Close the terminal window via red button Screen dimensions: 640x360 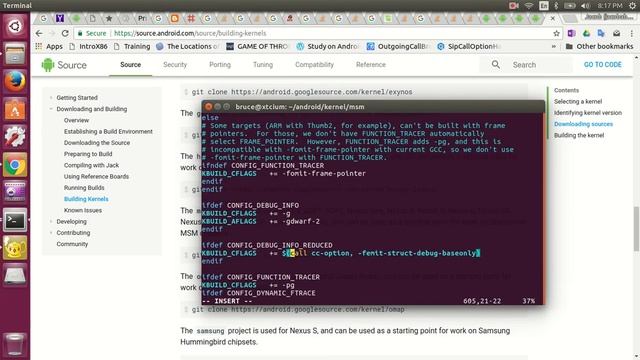pyautogui.click(x=208, y=107)
